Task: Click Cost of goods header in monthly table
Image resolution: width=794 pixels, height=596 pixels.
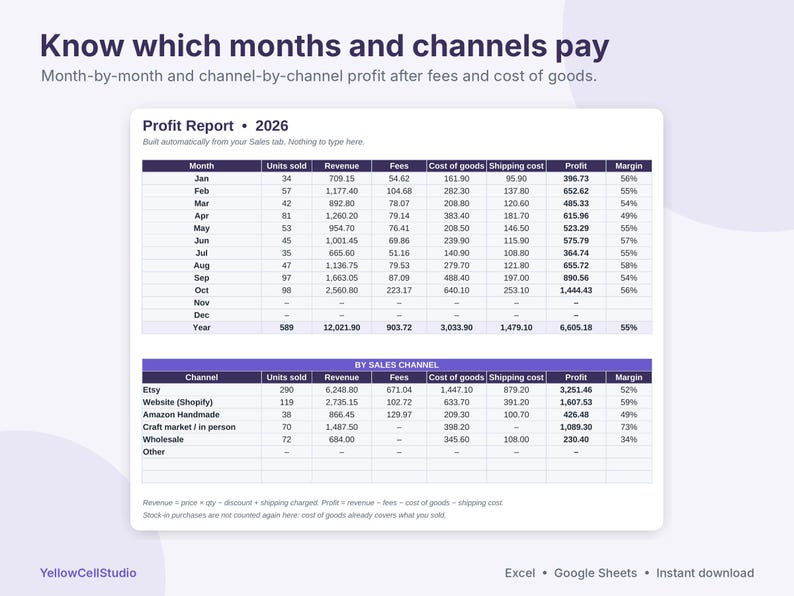Action: [456, 166]
